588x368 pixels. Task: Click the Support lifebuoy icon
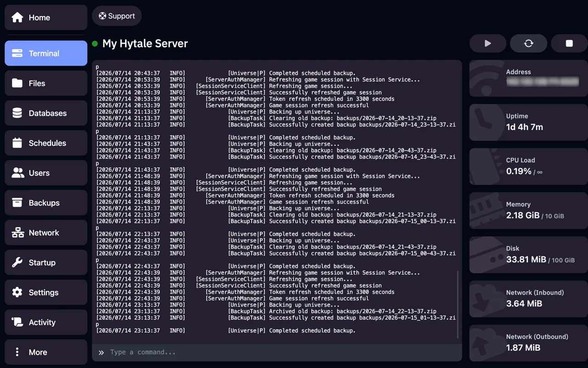[x=102, y=16]
